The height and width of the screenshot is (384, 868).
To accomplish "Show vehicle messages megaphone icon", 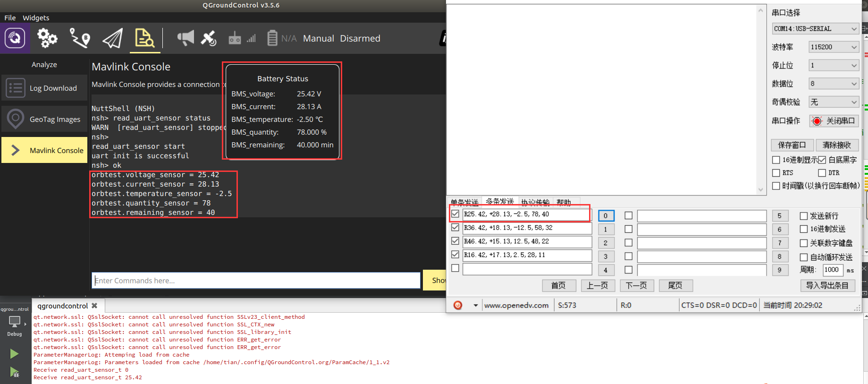I will (185, 38).
